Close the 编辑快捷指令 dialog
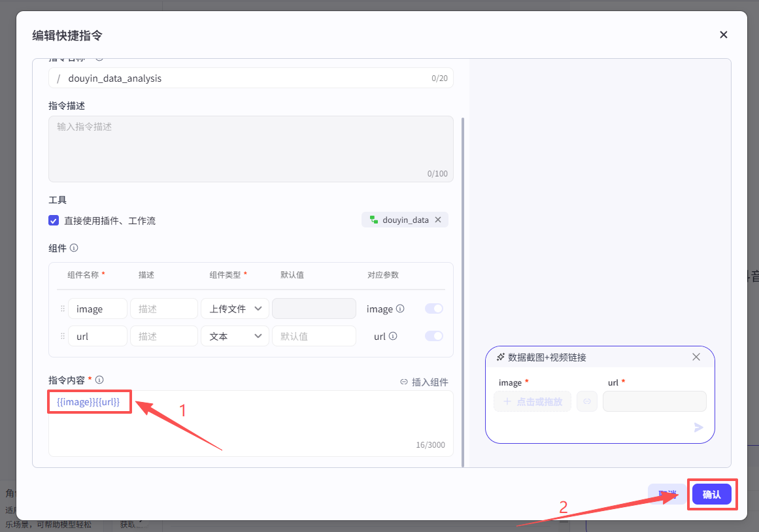The image size is (759, 532). pos(724,35)
